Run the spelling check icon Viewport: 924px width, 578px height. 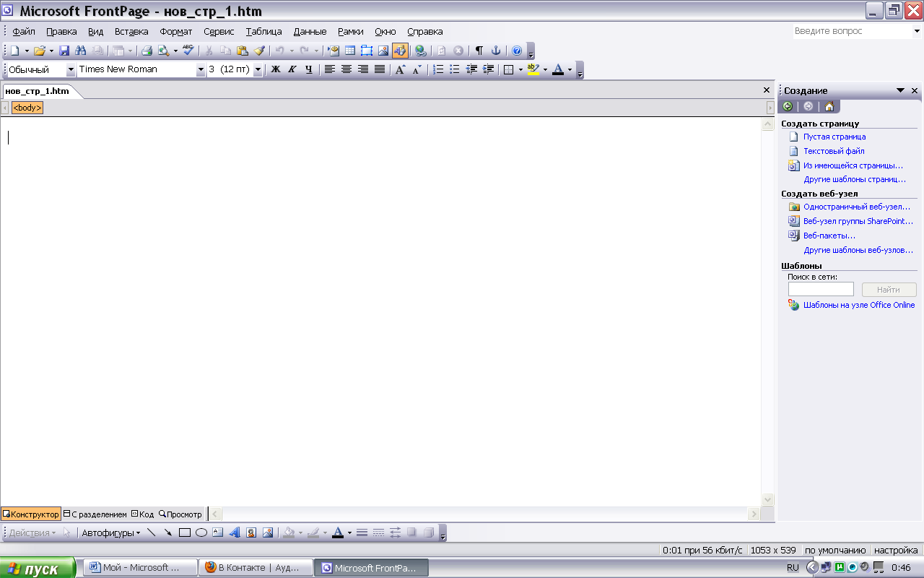[188, 51]
